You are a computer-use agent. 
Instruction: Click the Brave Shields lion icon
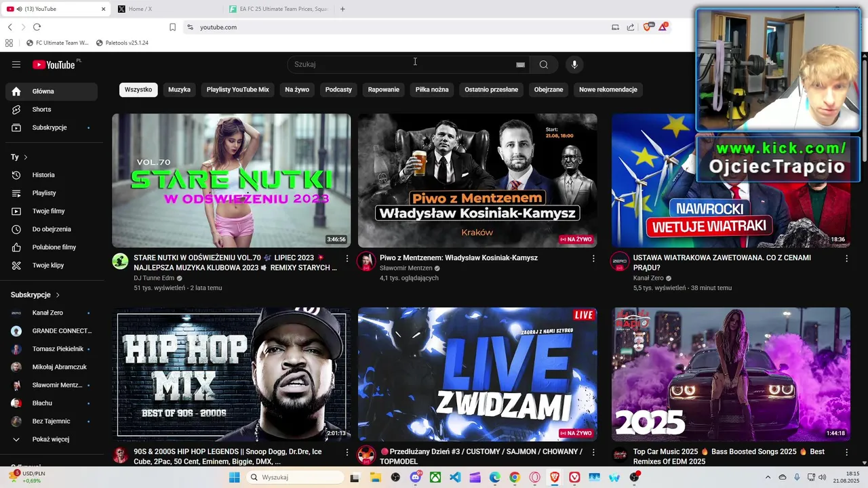coord(647,27)
